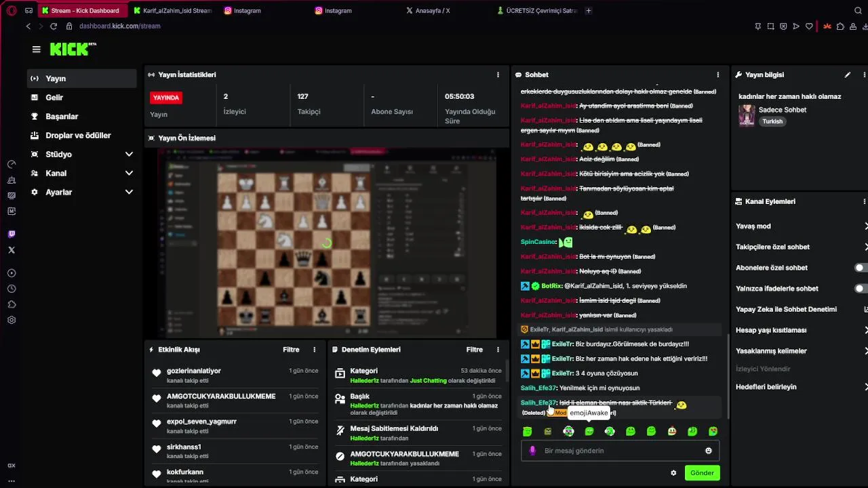Click the purple microphone icon in message box
This screenshot has height=488, width=868.
532,451
